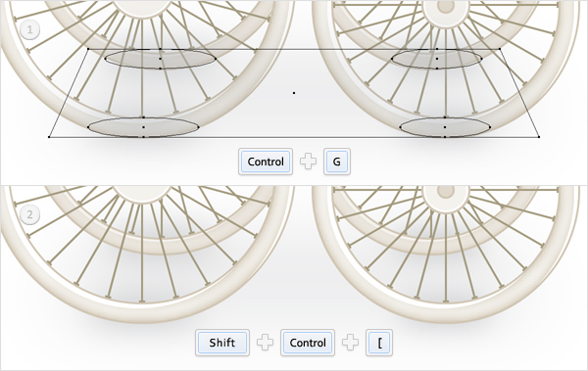Click the [ bracket key button
The width and height of the screenshot is (588, 371).
[379, 343]
